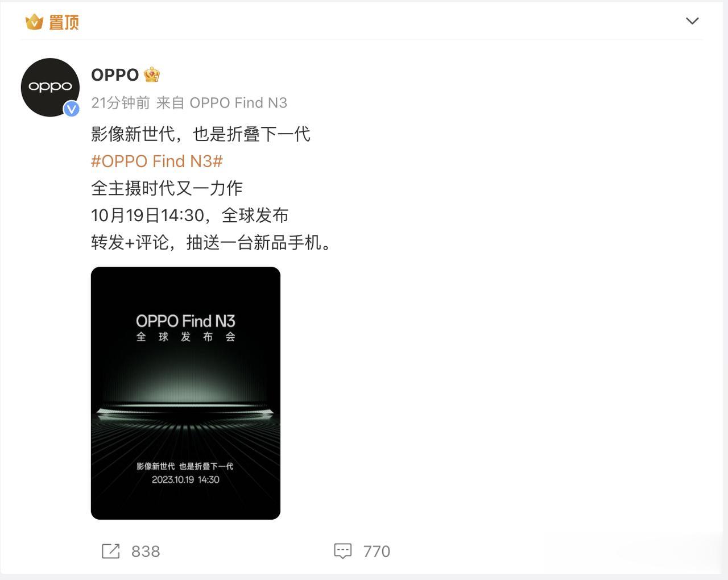The height and width of the screenshot is (580, 728).
Task: Click the 770 comment count
Action: [x=377, y=552]
